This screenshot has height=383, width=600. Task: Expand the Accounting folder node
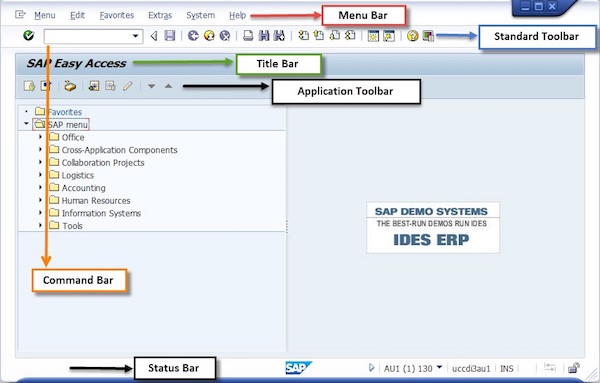[41, 187]
